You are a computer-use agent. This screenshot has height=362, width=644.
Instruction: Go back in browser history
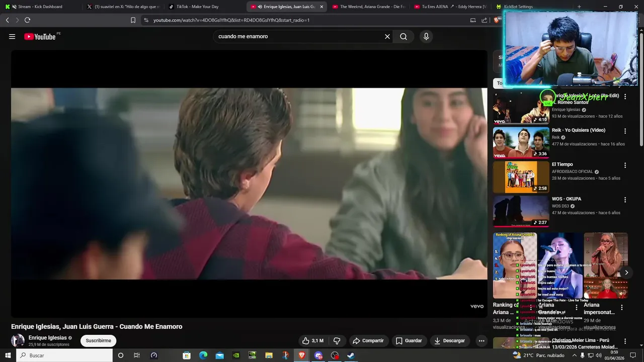(7, 20)
